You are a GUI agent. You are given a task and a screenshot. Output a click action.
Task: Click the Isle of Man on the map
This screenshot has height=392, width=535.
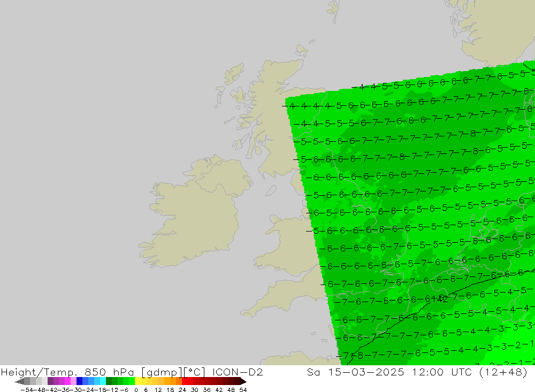coord(271,190)
